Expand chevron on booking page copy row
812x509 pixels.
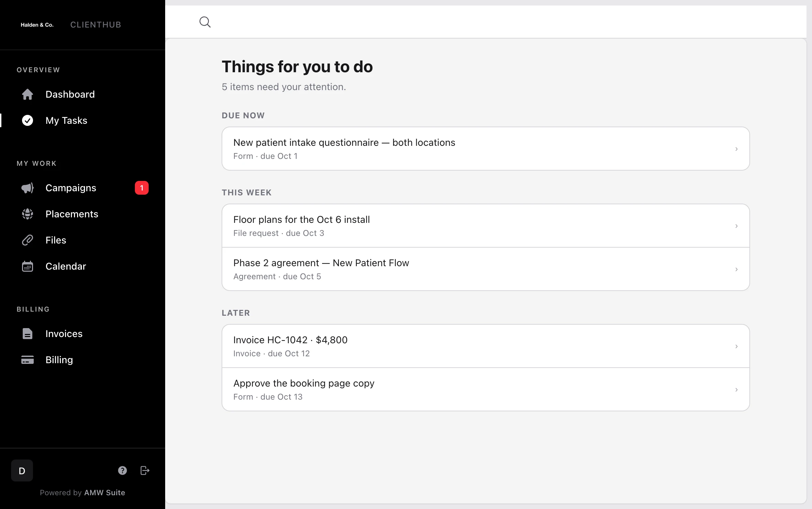[736, 390]
